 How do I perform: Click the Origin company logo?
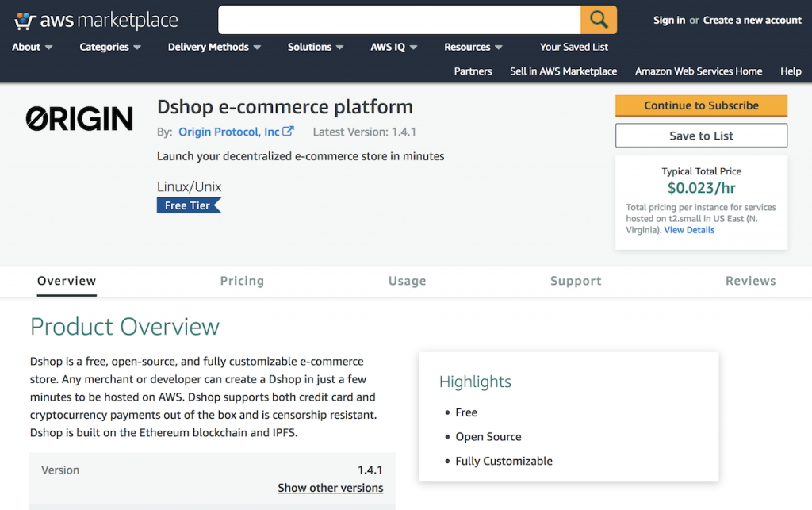79,119
